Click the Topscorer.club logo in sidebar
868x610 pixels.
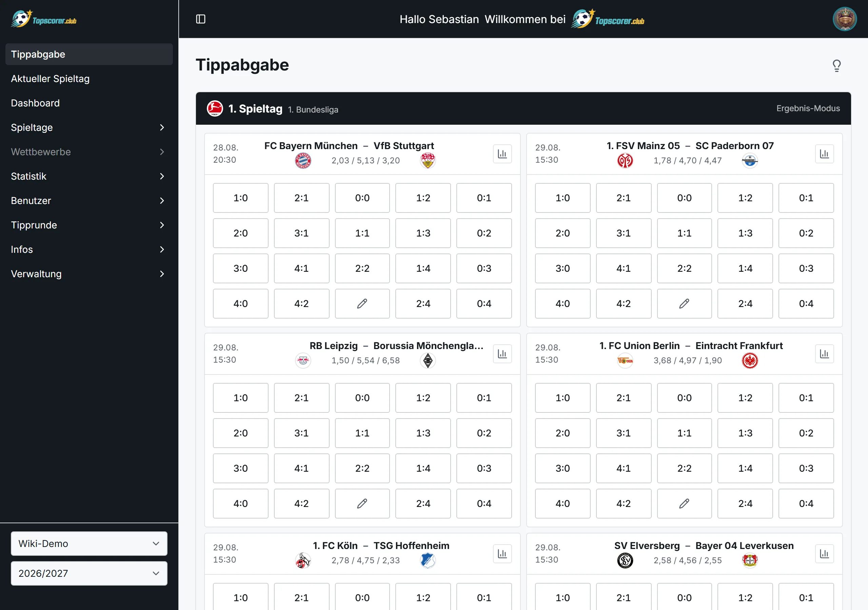tap(43, 19)
